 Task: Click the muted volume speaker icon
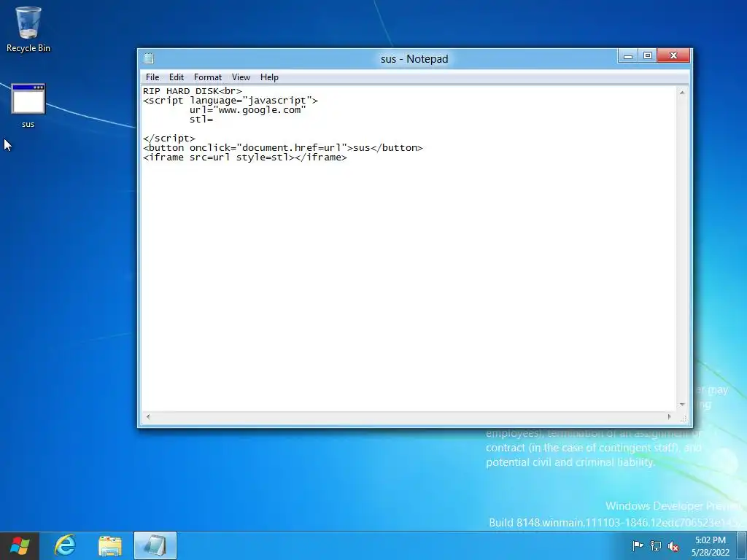(673, 545)
